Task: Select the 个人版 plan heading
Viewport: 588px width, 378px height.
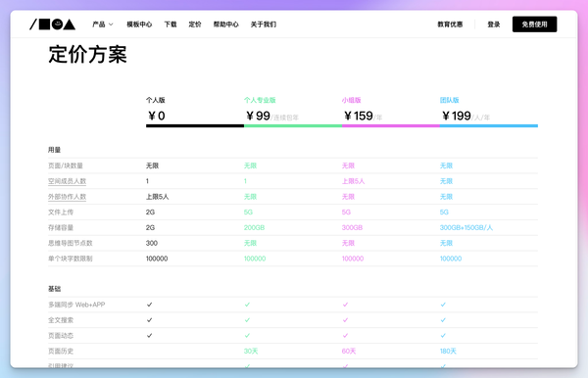Action: (x=155, y=100)
